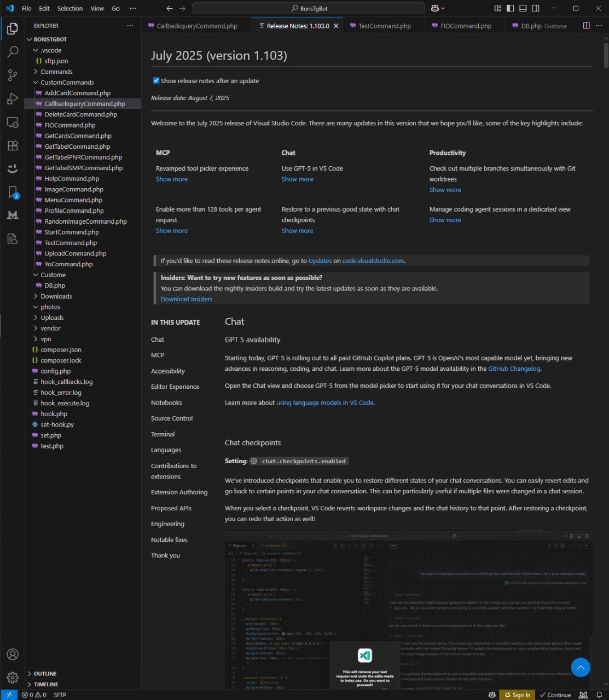
Task: Open the Accounts icon in activity bar
Action: coord(12,655)
